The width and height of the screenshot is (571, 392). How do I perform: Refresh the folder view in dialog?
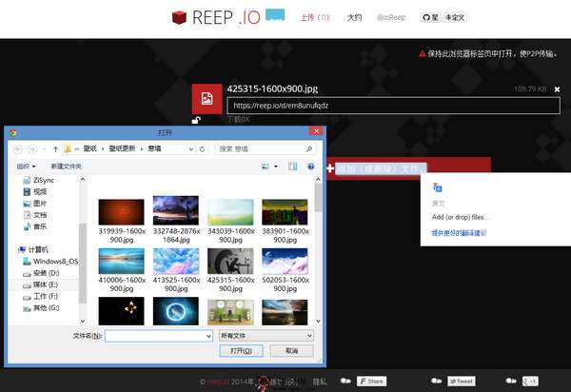[202, 148]
